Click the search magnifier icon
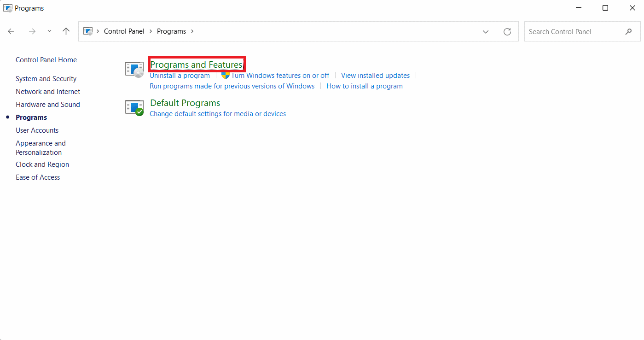 (x=629, y=31)
